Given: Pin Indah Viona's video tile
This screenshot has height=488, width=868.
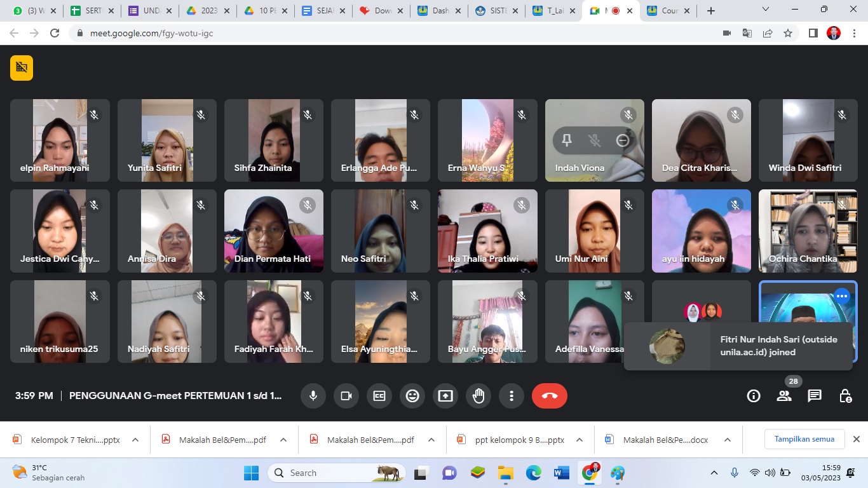Looking at the screenshot, I should click(567, 141).
